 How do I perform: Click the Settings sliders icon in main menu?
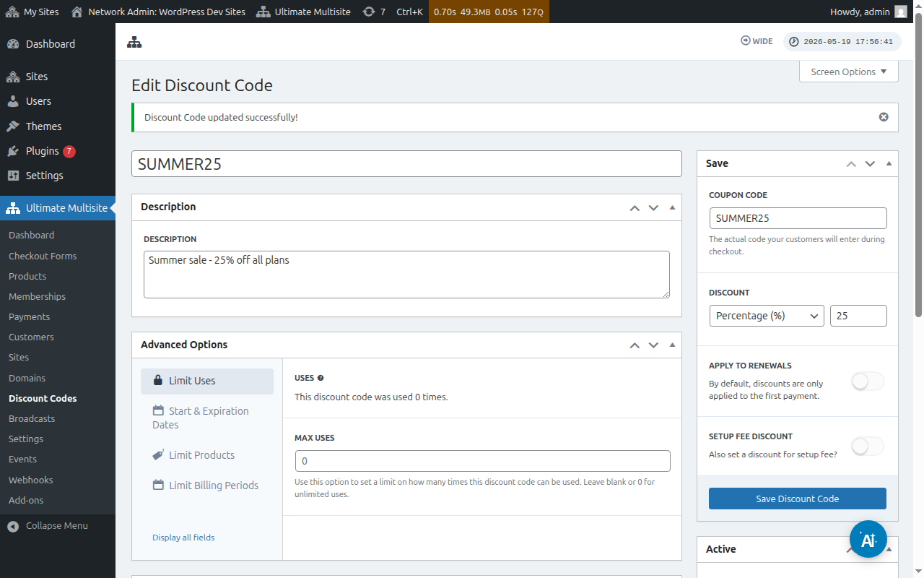(x=13, y=176)
